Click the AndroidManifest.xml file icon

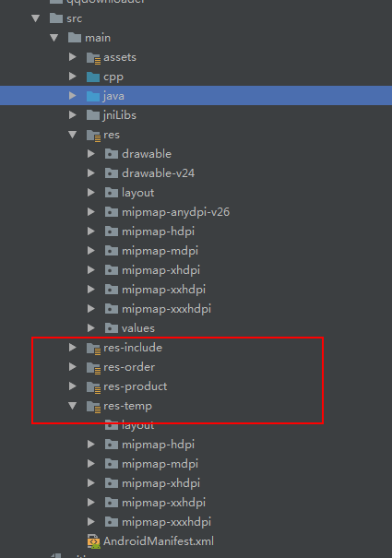click(x=94, y=541)
